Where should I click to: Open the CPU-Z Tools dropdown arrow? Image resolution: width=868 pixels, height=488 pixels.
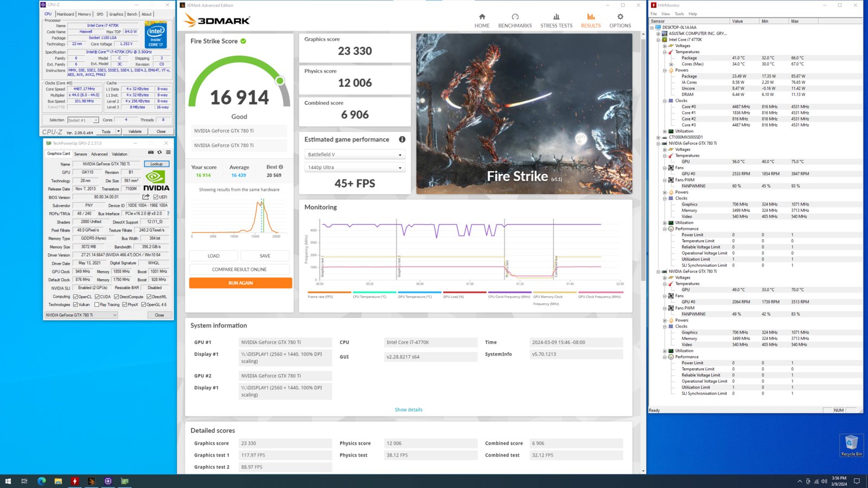(118, 131)
